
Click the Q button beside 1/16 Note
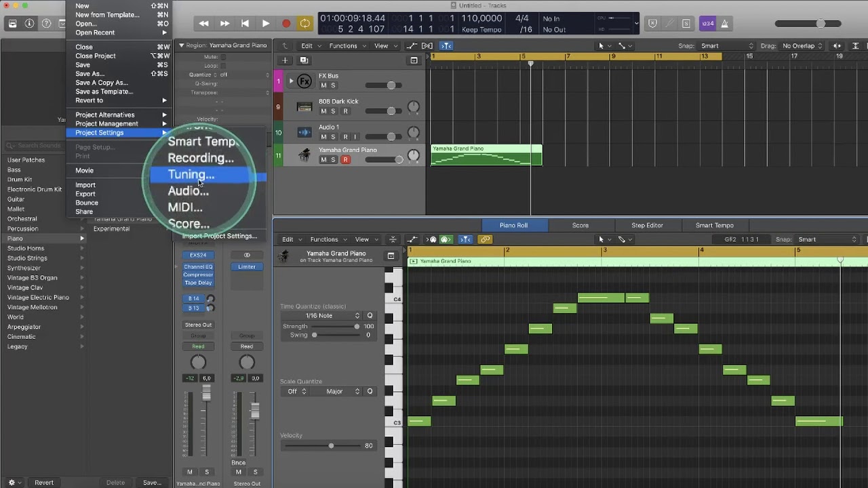click(x=370, y=315)
